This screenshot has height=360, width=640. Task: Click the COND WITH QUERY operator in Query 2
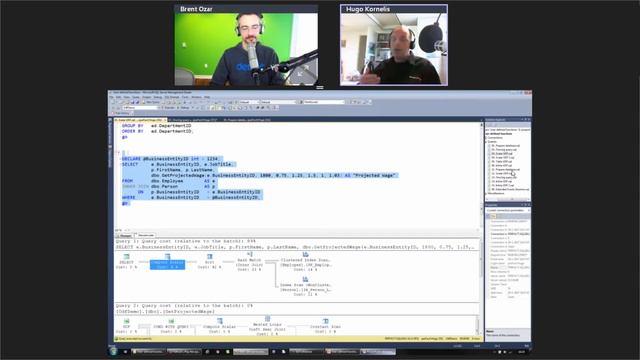(171, 326)
